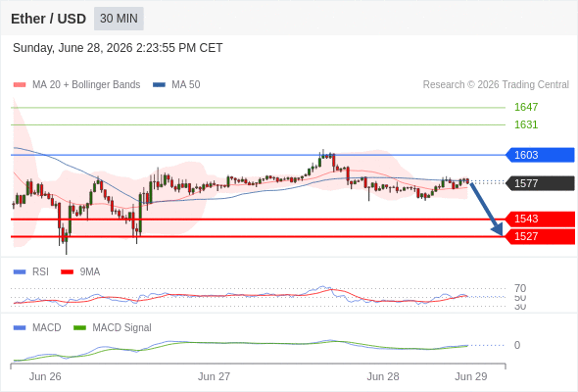Click the MA 20 + Bollinger Bands legend swatch
Viewport: 578px width, 392px height.
coord(20,85)
